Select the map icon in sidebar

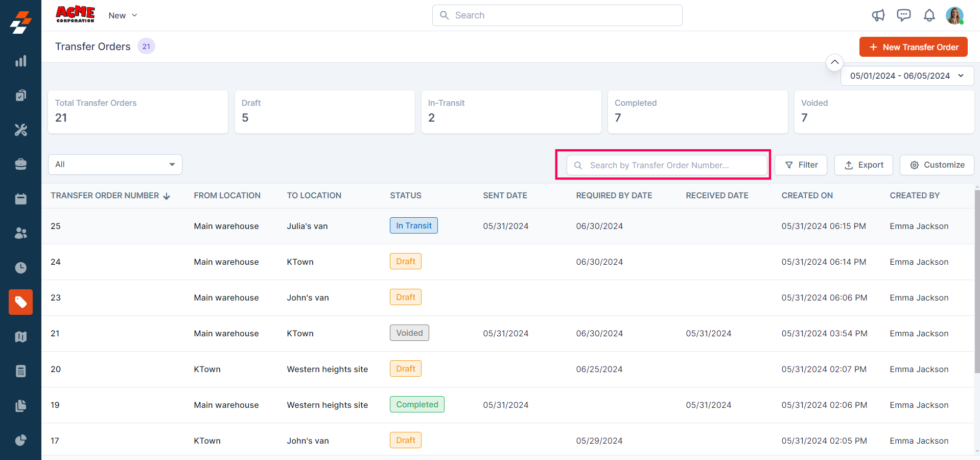coord(20,337)
